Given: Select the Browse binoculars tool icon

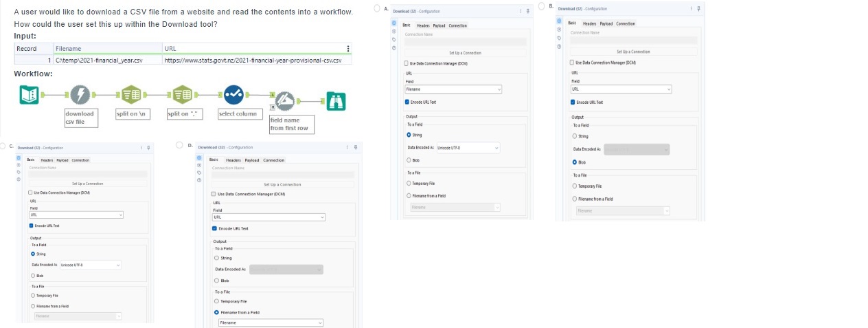Looking at the screenshot, I should tap(336, 101).
